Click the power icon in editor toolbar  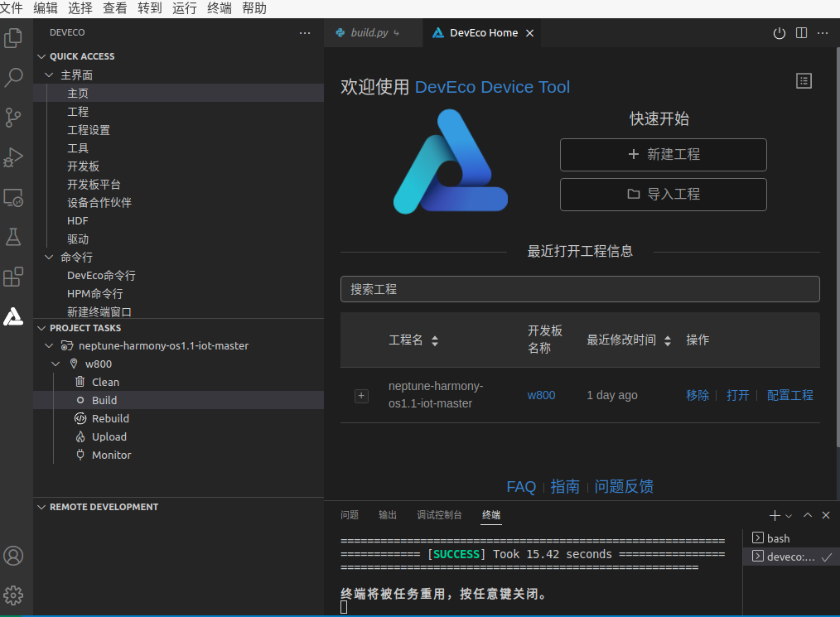click(780, 33)
